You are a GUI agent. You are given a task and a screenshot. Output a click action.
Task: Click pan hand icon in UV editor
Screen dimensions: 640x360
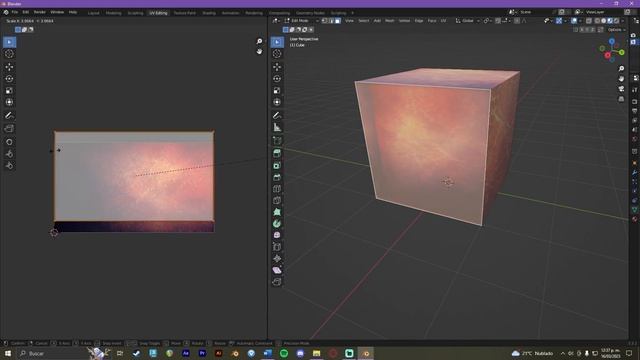tap(259, 51)
